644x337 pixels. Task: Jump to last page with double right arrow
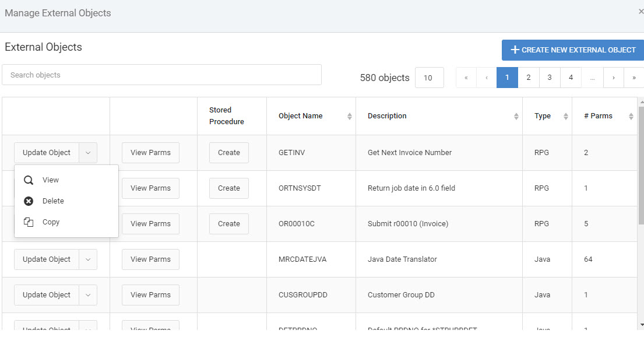click(x=634, y=78)
